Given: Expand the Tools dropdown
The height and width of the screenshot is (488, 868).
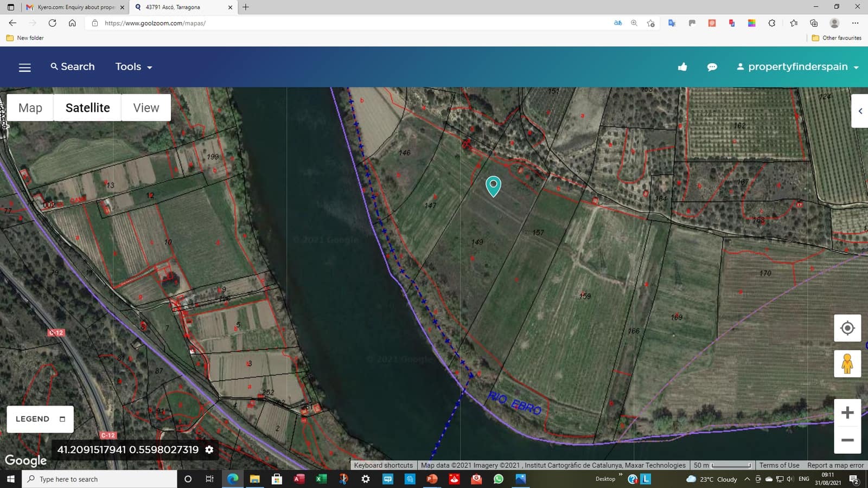Looking at the screenshot, I should tap(133, 67).
